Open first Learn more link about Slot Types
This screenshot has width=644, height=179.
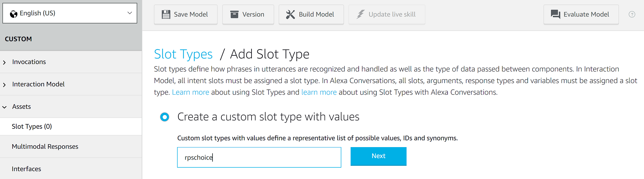[191, 92]
